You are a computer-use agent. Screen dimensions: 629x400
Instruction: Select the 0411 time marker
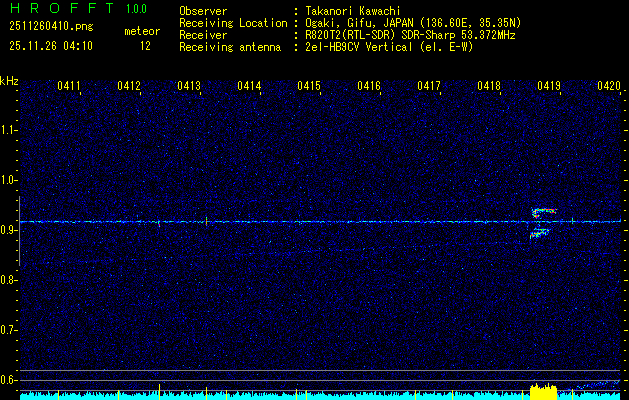click(69, 87)
